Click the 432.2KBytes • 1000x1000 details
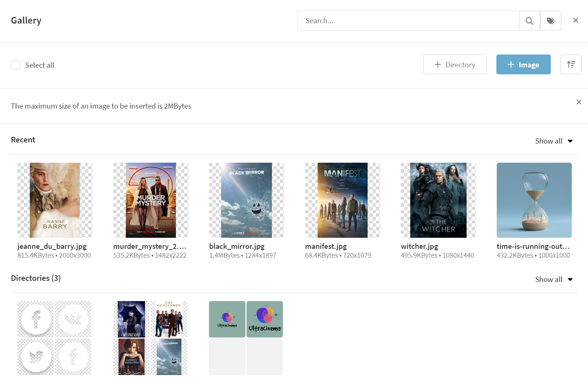 (534, 255)
